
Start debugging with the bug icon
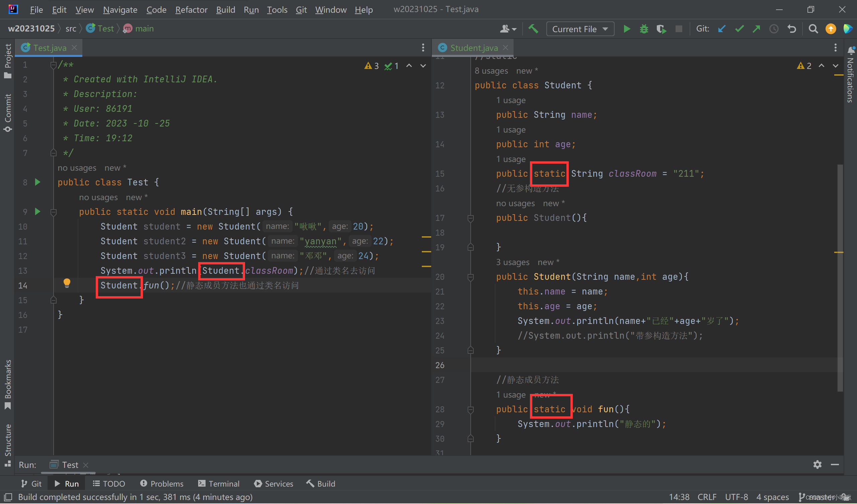point(644,29)
